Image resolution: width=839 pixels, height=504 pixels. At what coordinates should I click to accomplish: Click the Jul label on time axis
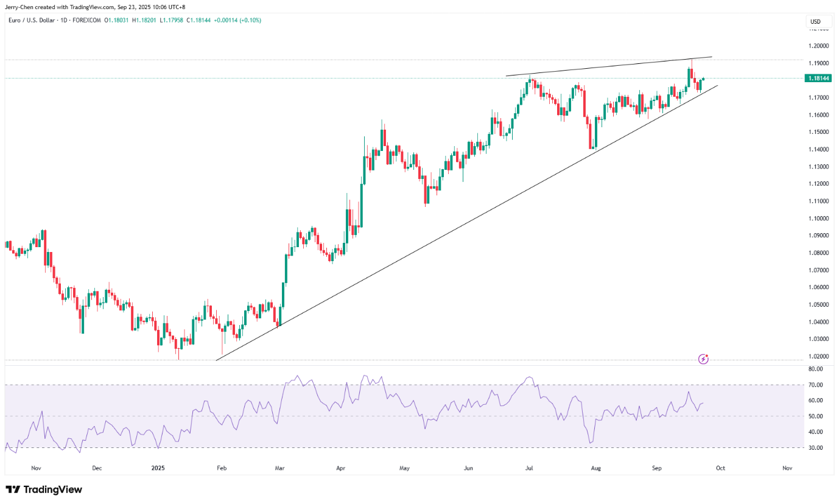coord(530,468)
